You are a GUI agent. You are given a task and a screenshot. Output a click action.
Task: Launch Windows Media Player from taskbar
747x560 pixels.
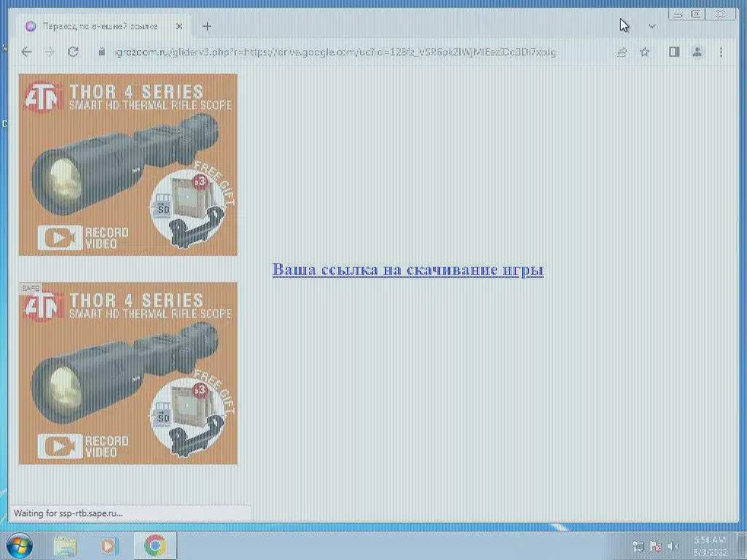(109, 545)
